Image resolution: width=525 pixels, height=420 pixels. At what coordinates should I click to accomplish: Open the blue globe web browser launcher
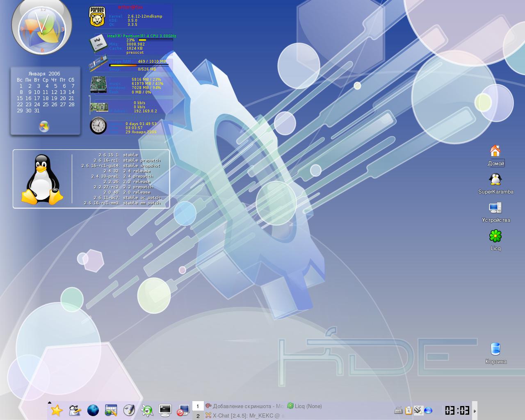point(93,410)
